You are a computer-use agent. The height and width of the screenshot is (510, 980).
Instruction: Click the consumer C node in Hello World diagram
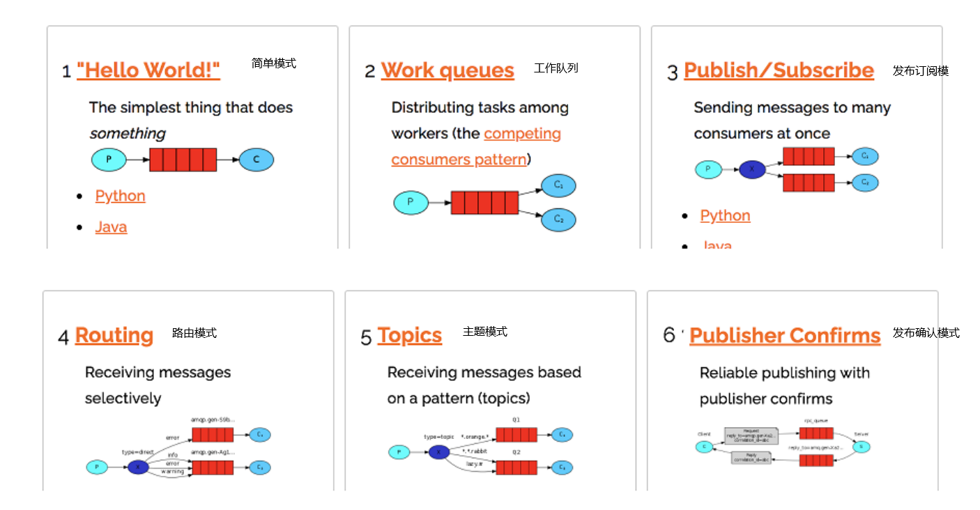(256, 160)
